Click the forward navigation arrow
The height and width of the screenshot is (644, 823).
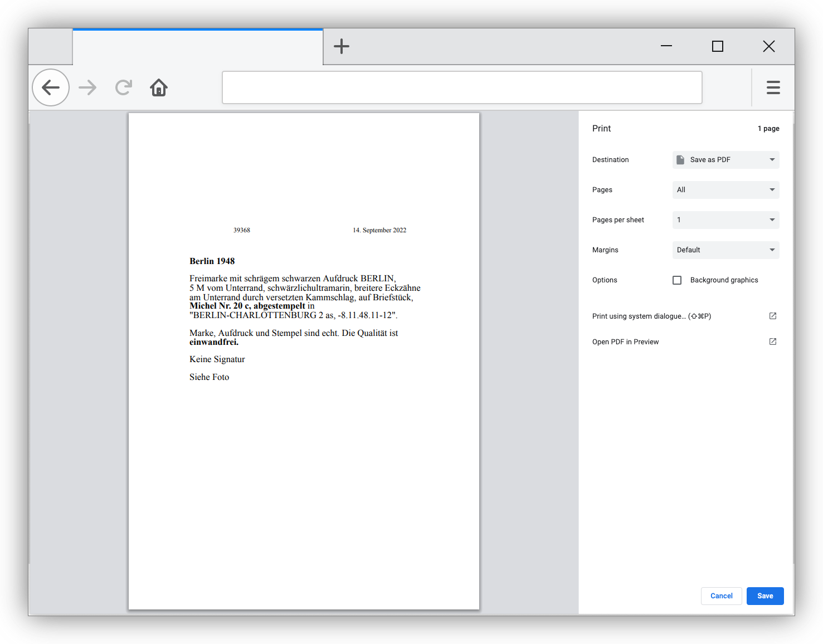click(x=87, y=87)
